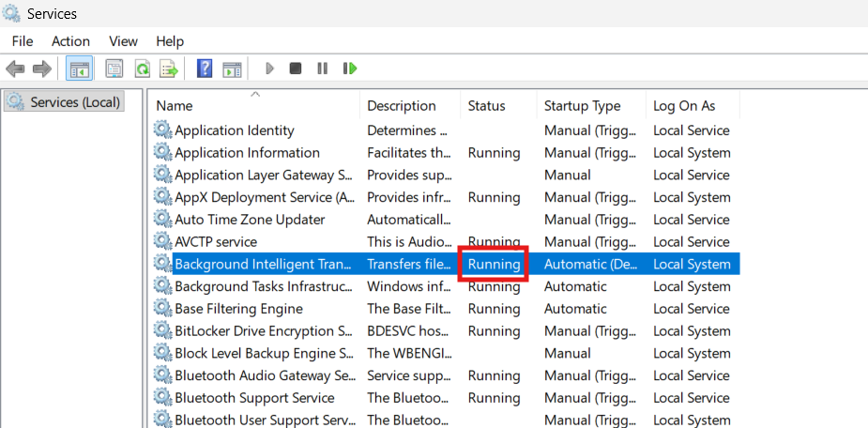Open the Help menu
Screen dimensions: 868x428
click(170, 41)
